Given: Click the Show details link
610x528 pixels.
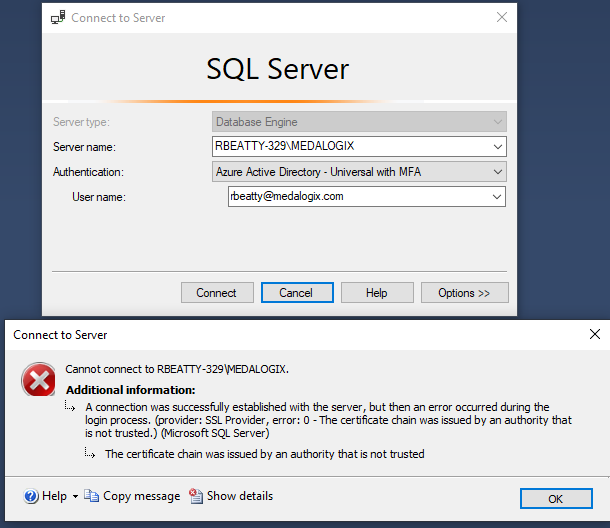Looking at the screenshot, I should coord(240,496).
